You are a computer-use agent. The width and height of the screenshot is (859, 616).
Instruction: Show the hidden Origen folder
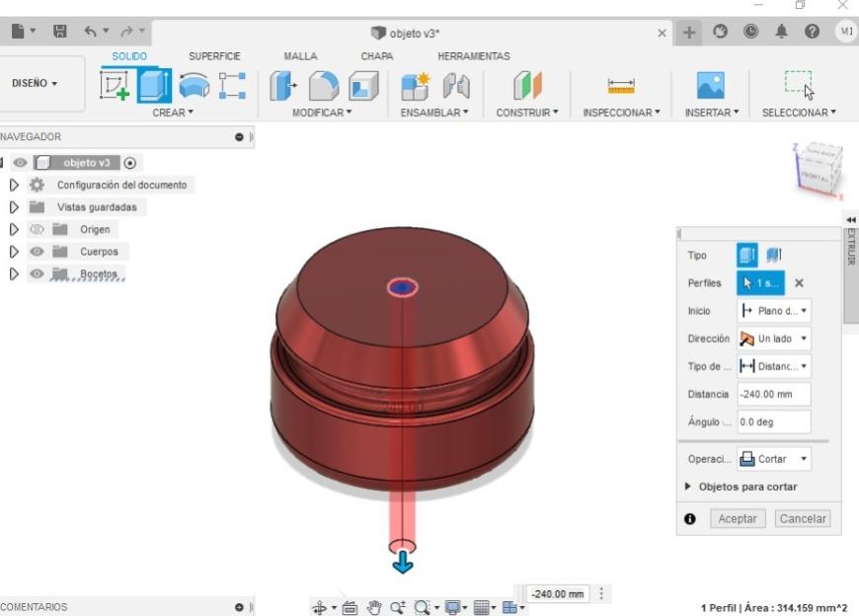pyautogui.click(x=37, y=229)
